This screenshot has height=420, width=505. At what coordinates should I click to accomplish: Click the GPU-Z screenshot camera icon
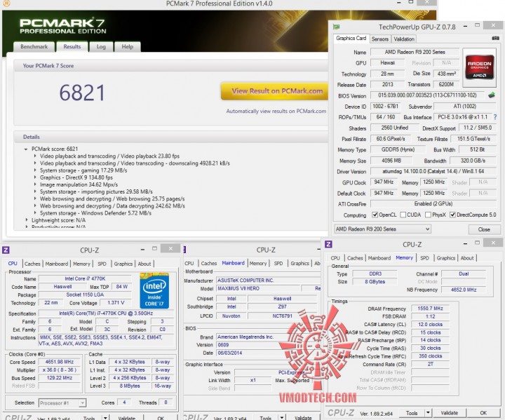click(x=495, y=39)
